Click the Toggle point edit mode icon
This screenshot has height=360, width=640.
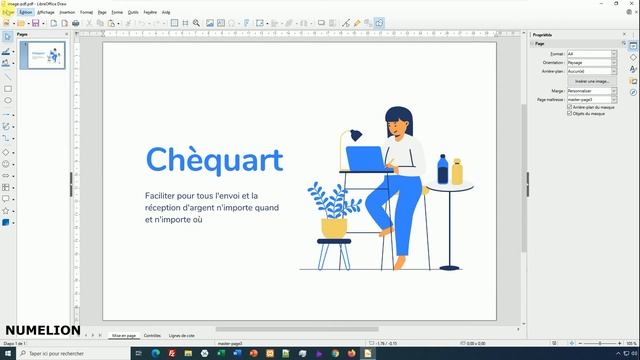(346, 23)
